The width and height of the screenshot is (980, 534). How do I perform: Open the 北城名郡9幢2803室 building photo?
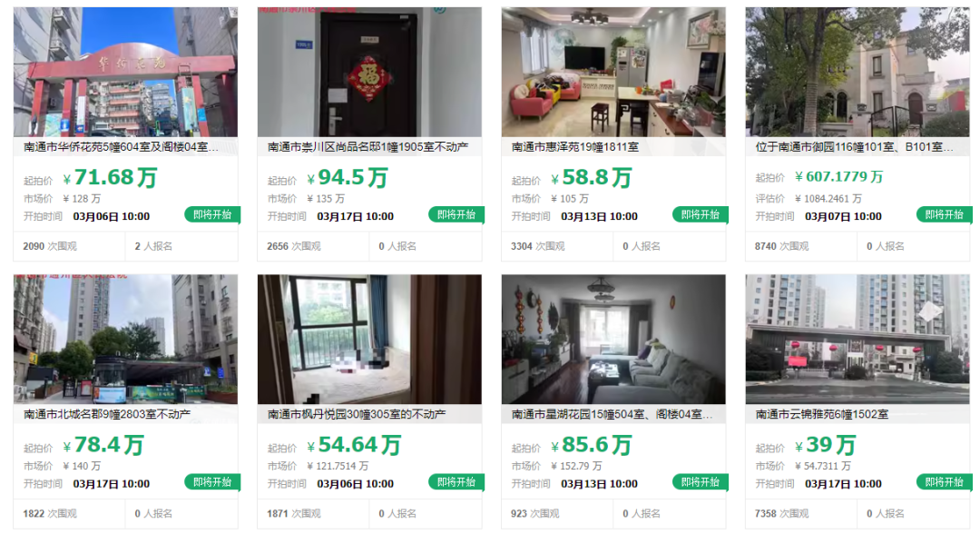pyautogui.click(x=125, y=339)
